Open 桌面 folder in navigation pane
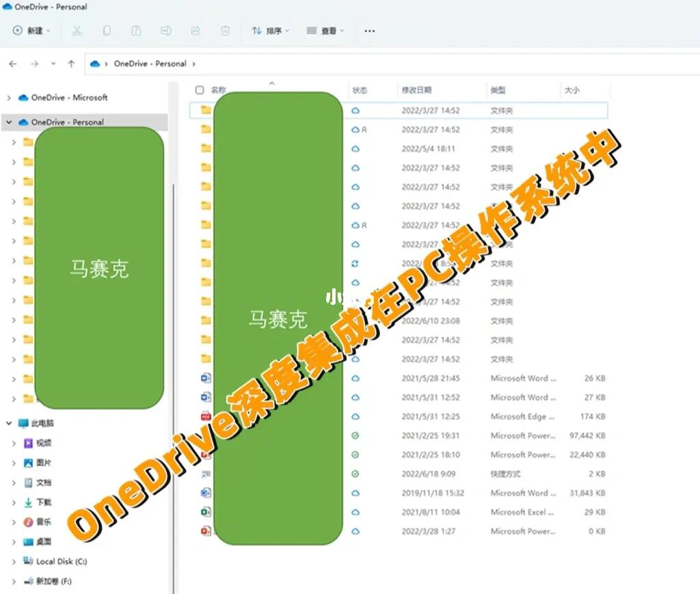 44,541
